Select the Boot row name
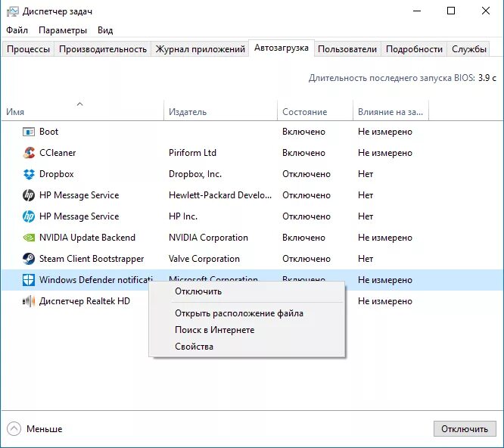Screen dimensions: 504x448 [49, 132]
